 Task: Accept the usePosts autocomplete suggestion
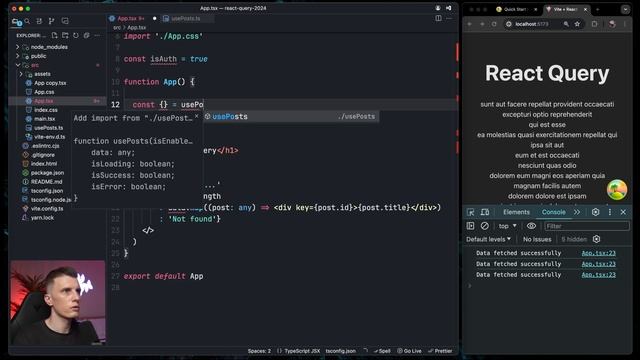click(x=291, y=117)
